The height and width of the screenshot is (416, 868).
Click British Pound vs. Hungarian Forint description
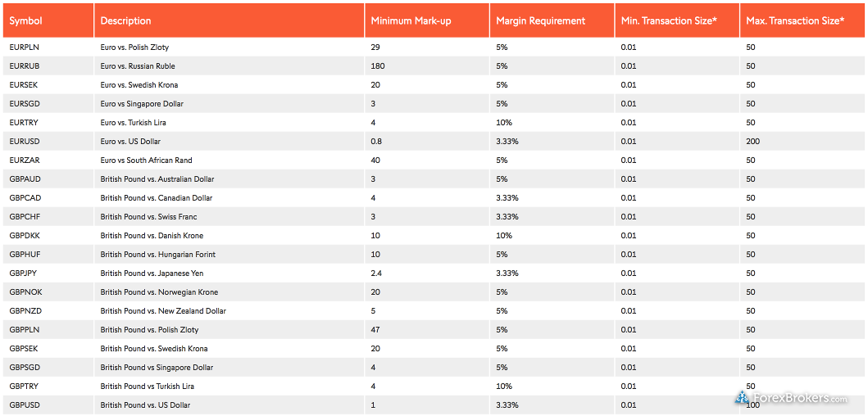tap(157, 255)
